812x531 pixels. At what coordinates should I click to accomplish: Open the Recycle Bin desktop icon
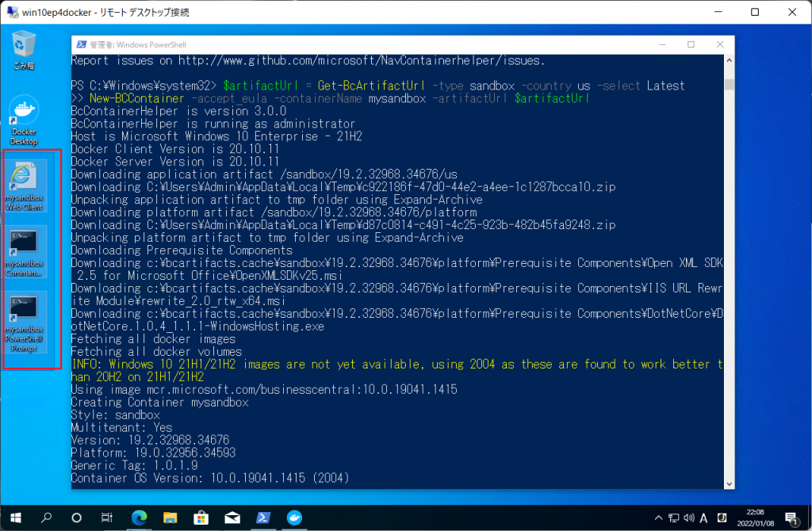pos(24,50)
